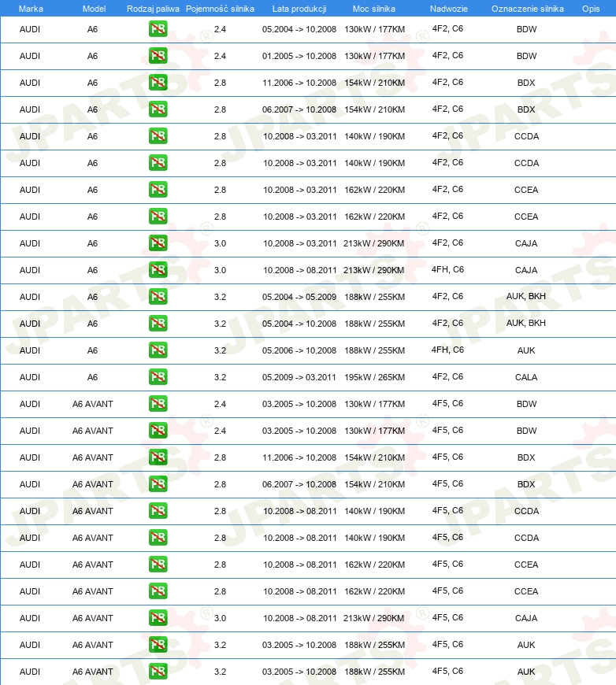Click the Model column header
The image size is (616, 685).
coord(94,9)
